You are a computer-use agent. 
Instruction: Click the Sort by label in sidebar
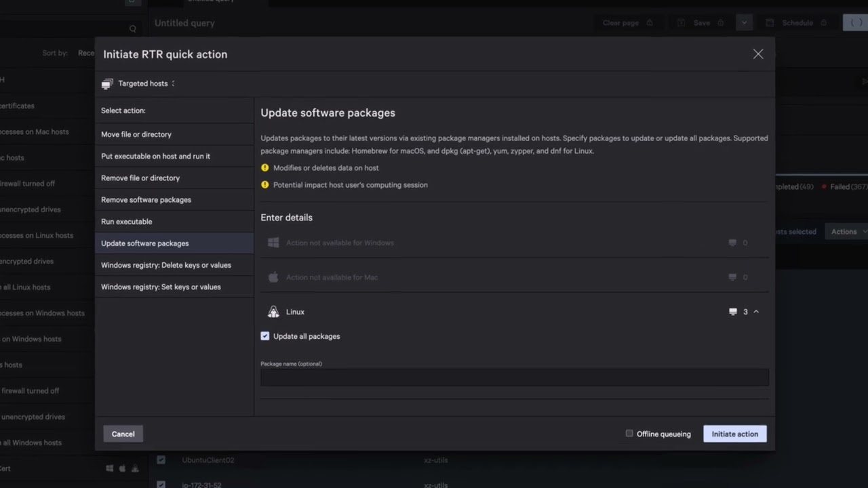tap(55, 53)
